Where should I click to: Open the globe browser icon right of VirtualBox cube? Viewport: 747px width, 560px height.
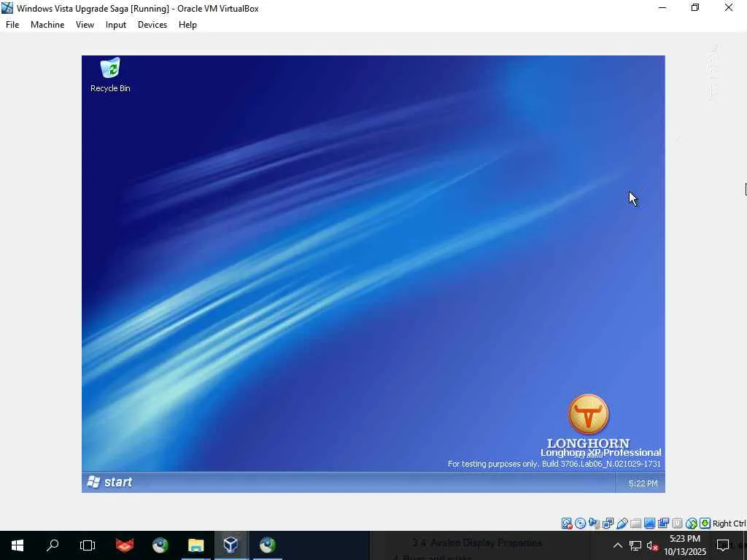click(x=267, y=545)
